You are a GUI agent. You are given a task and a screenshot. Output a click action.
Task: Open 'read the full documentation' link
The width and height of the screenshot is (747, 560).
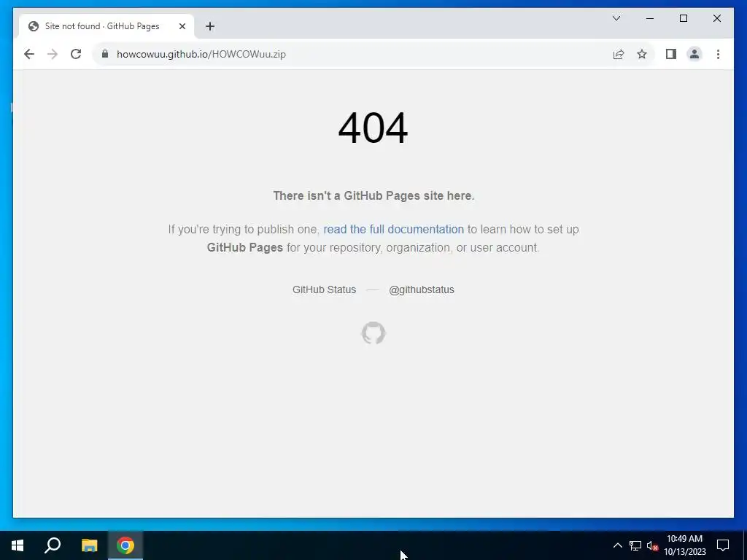pos(393,230)
